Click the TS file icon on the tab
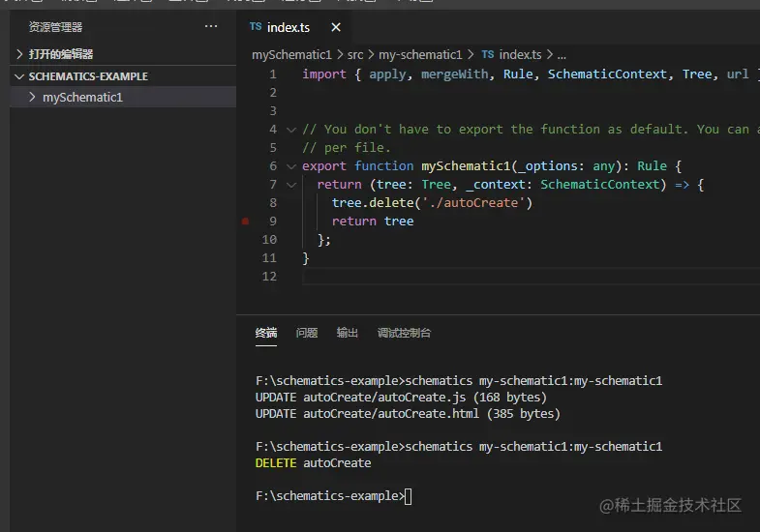Image resolution: width=760 pixels, height=532 pixels. tap(256, 27)
